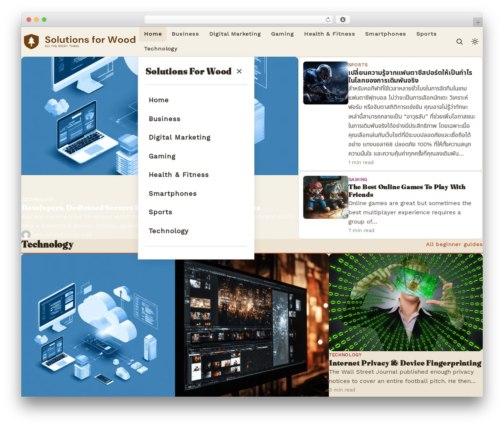Open Internet Privacy & Device Fingerprinting article
504x427 pixels.
(x=405, y=363)
